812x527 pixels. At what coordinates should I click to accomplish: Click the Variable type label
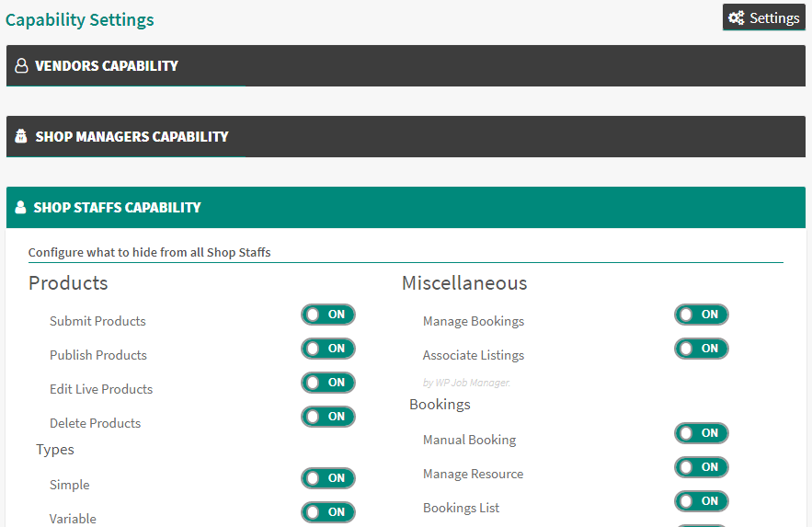pyautogui.click(x=73, y=519)
